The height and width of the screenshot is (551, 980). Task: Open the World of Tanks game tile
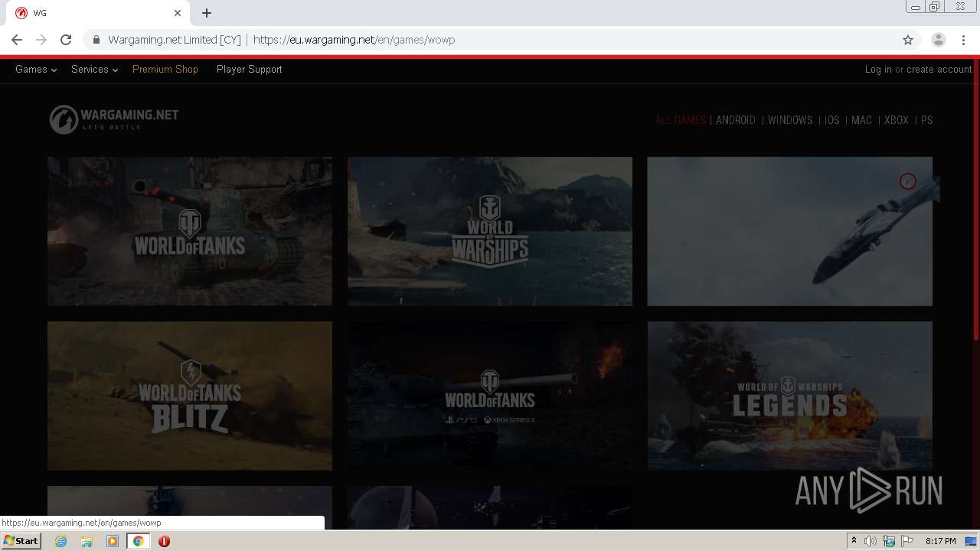[190, 231]
